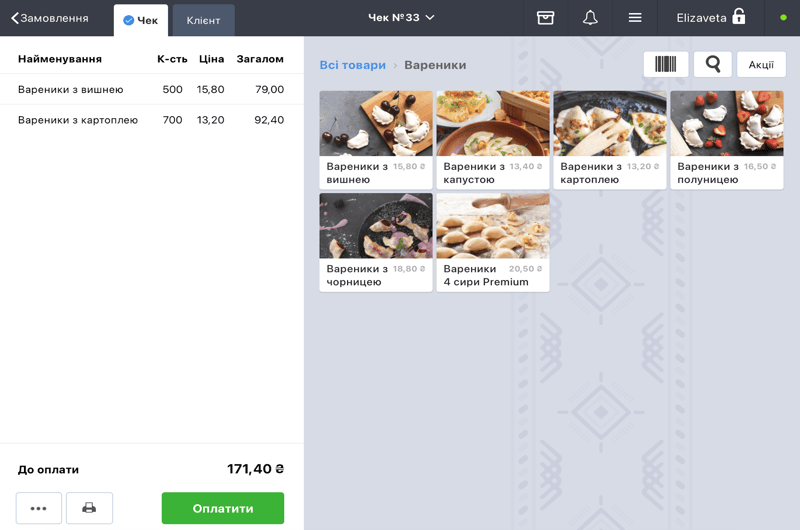Viewport: 800px width, 530px height.
Task: Click the printer icon to print receipt
Action: coord(89,508)
